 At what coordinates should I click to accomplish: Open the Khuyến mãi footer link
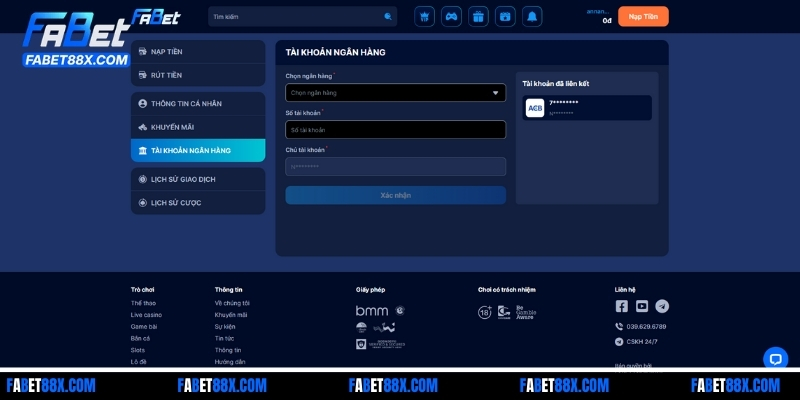231,315
